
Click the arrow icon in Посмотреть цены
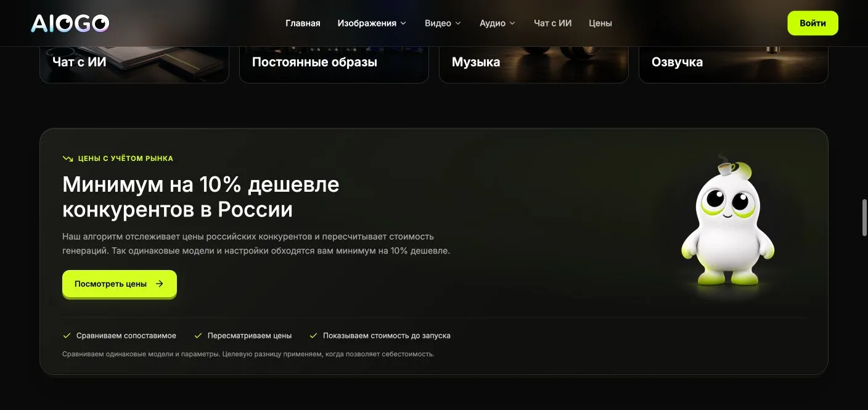click(160, 284)
